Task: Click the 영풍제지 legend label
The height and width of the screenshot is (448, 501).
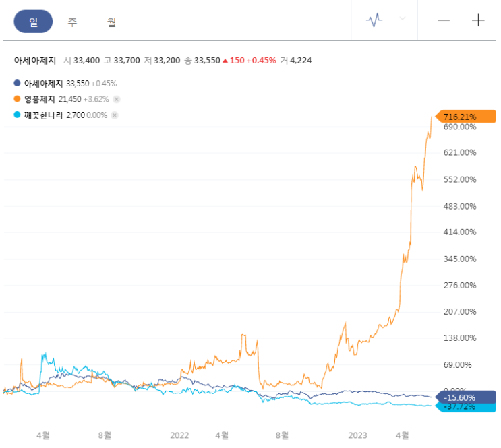Action: (40, 99)
